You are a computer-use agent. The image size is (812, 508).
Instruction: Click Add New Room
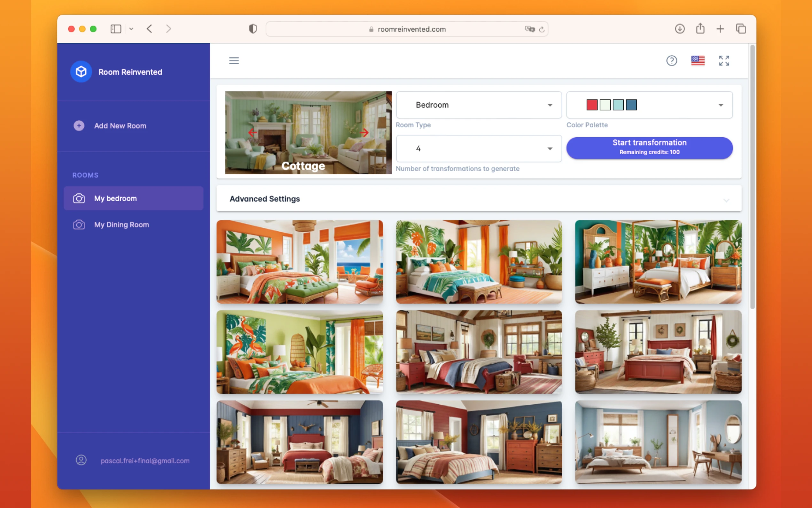click(x=120, y=126)
